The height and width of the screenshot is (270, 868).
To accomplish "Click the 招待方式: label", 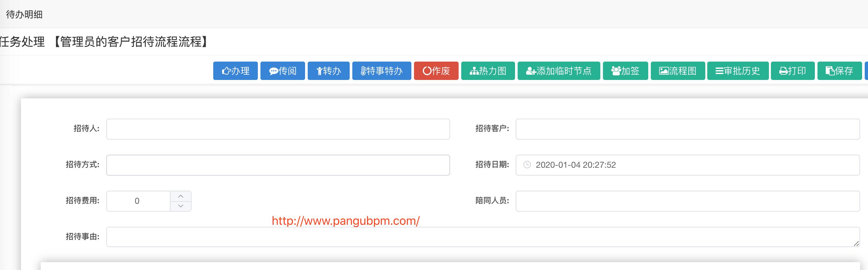I will pyautogui.click(x=83, y=164).
